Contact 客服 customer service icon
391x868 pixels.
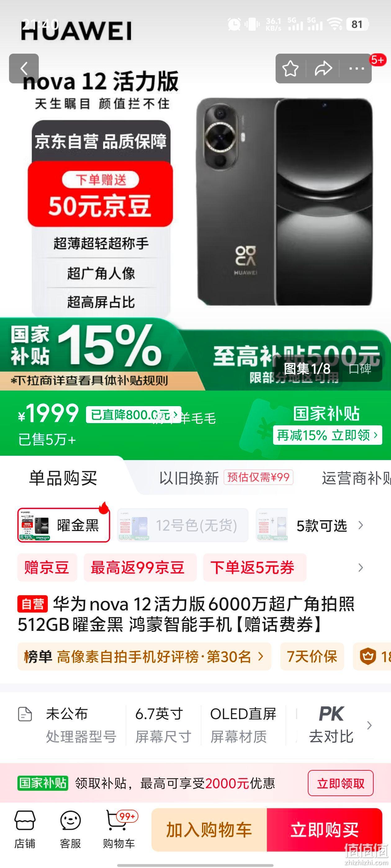coord(70,830)
